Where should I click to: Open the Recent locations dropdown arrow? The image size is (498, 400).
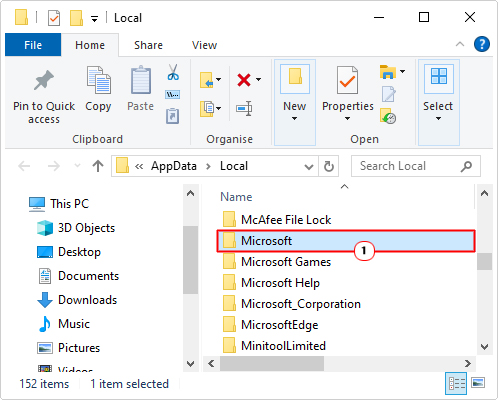coord(77,165)
